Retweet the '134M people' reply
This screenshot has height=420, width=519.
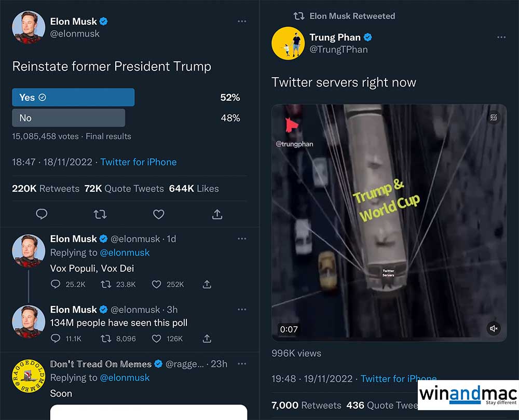[106, 339]
